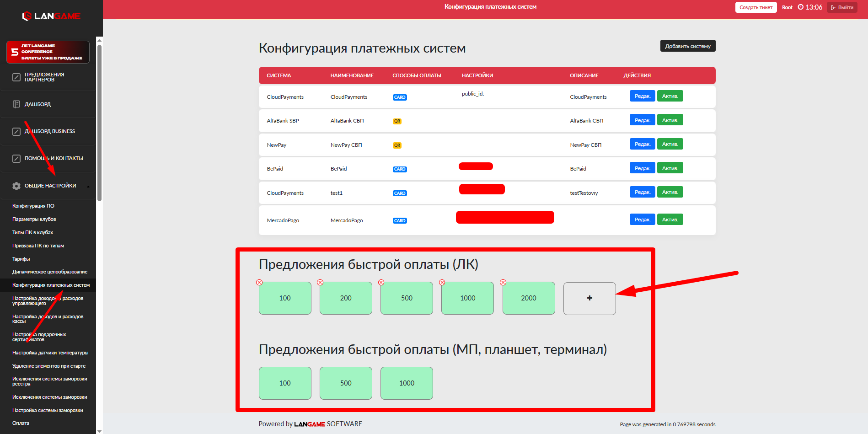868x434 pixels.
Task: Click the Способы оплаты column header
Action: [x=417, y=75]
